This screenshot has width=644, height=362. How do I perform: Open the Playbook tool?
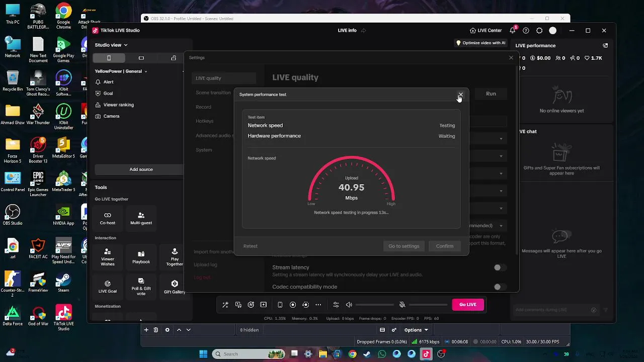click(141, 257)
